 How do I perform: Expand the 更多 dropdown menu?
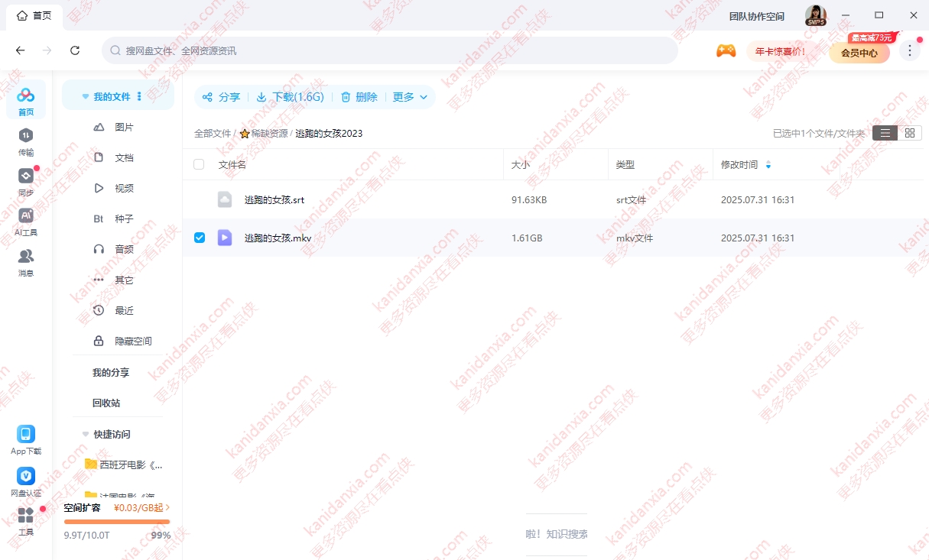(x=410, y=97)
